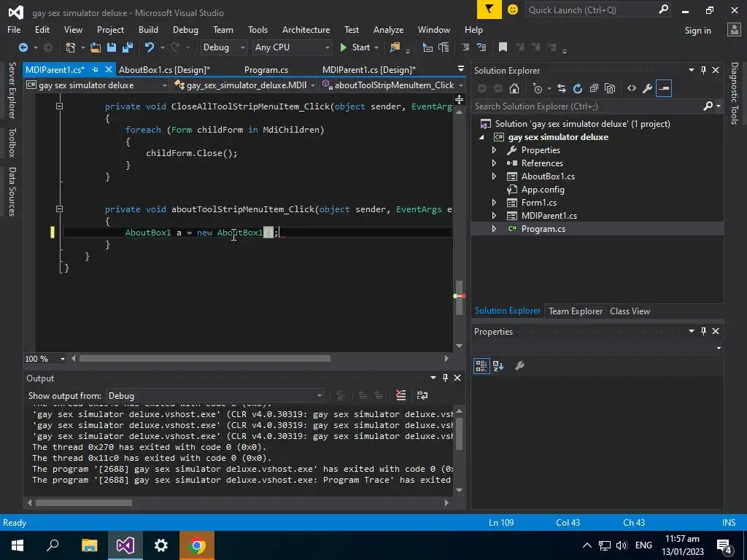Viewport: 747px width, 560px height.
Task: Expand the References node
Action: tap(494, 163)
